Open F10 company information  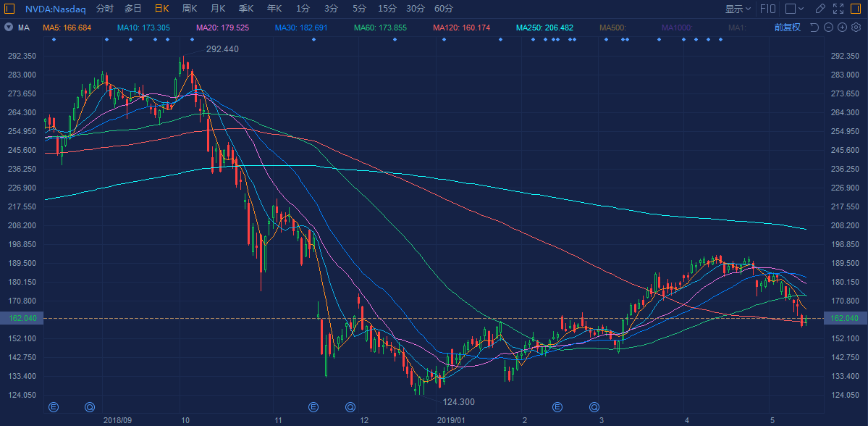click(x=768, y=9)
